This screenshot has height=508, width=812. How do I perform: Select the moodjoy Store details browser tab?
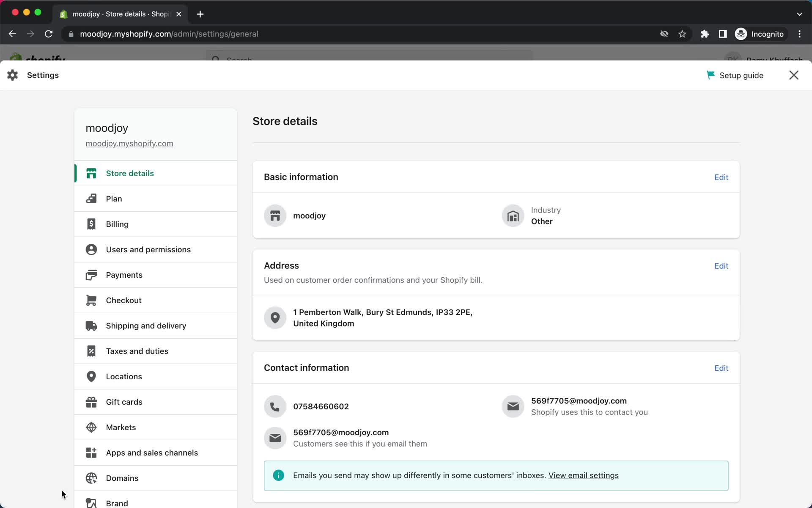120,14
